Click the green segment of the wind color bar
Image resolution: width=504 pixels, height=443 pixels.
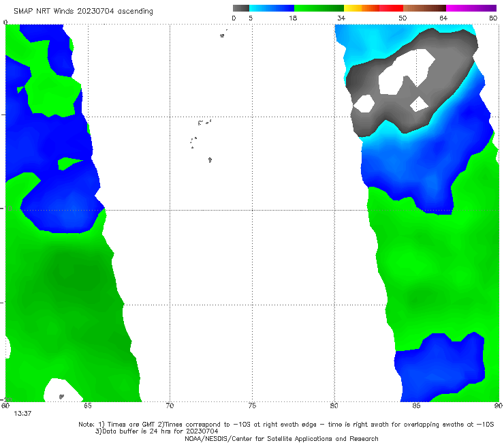319,8
